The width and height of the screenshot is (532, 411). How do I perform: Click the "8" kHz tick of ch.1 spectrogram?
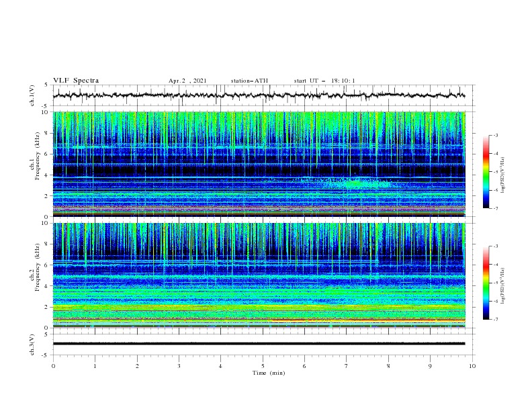coord(48,133)
